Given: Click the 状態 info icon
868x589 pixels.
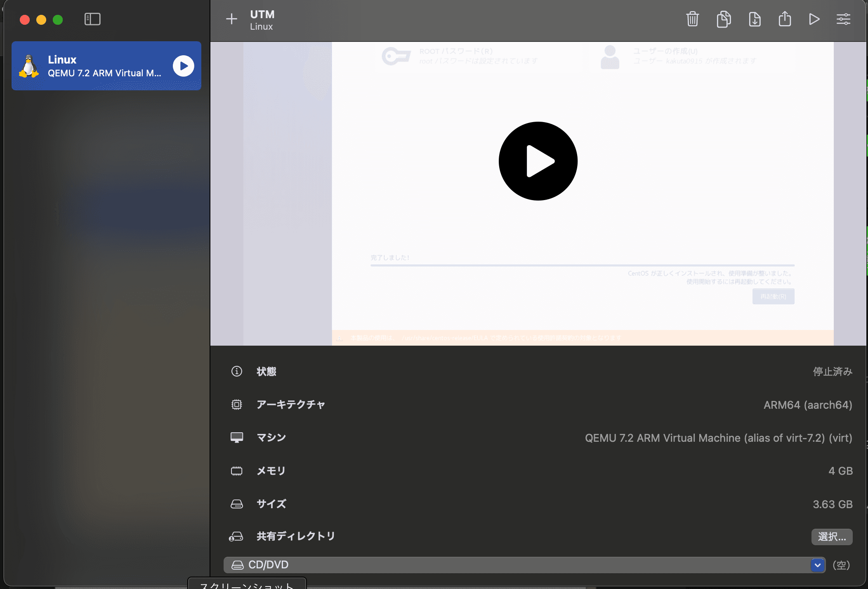Looking at the screenshot, I should [x=237, y=371].
